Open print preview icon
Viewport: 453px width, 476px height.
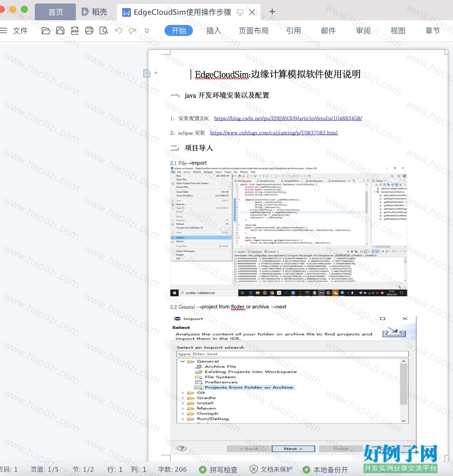coord(104,31)
